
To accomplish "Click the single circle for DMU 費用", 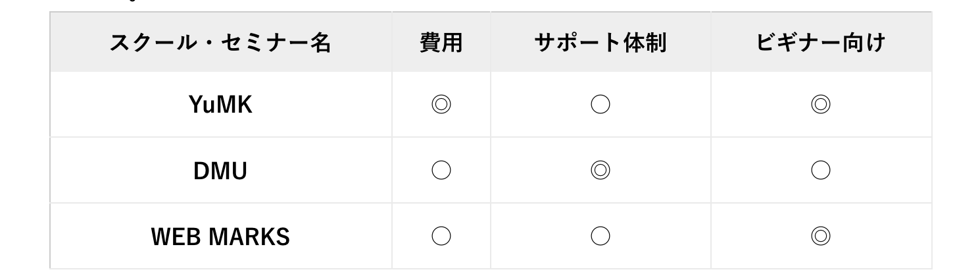I will pyautogui.click(x=441, y=171).
